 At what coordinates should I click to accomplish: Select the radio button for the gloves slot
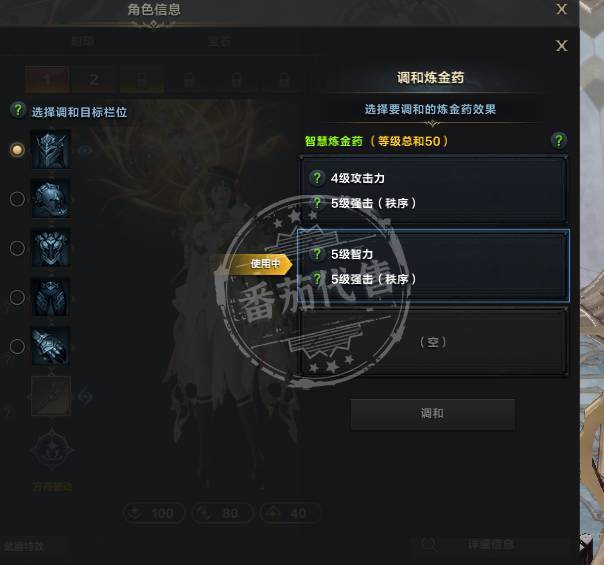pos(17,346)
